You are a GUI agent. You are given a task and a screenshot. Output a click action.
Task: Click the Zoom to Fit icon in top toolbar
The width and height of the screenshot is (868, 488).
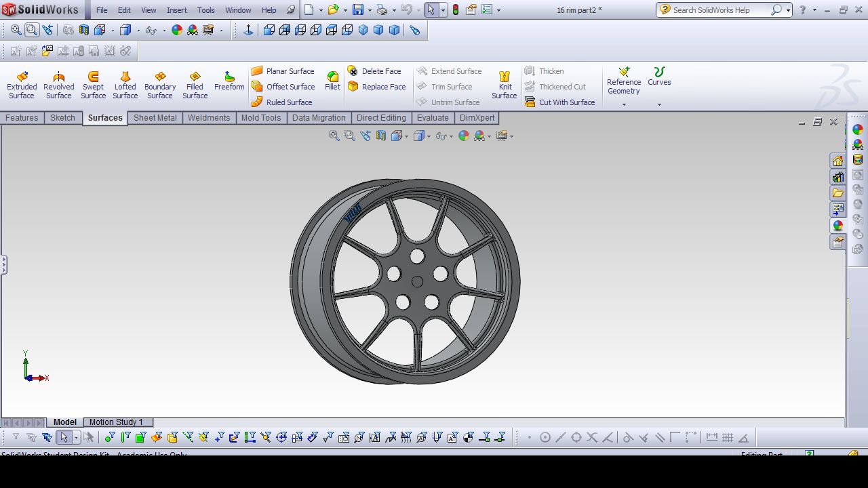click(16, 30)
